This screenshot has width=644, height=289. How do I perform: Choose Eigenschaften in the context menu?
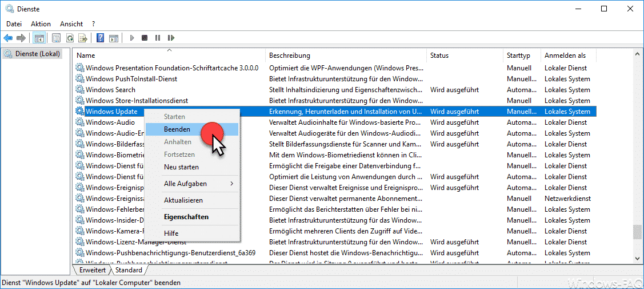point(192,217)
